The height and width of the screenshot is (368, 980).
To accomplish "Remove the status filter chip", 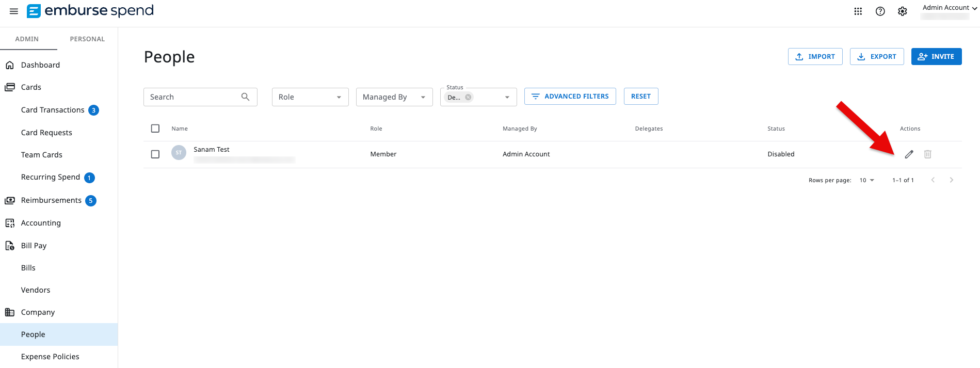I will pos(468,98).
